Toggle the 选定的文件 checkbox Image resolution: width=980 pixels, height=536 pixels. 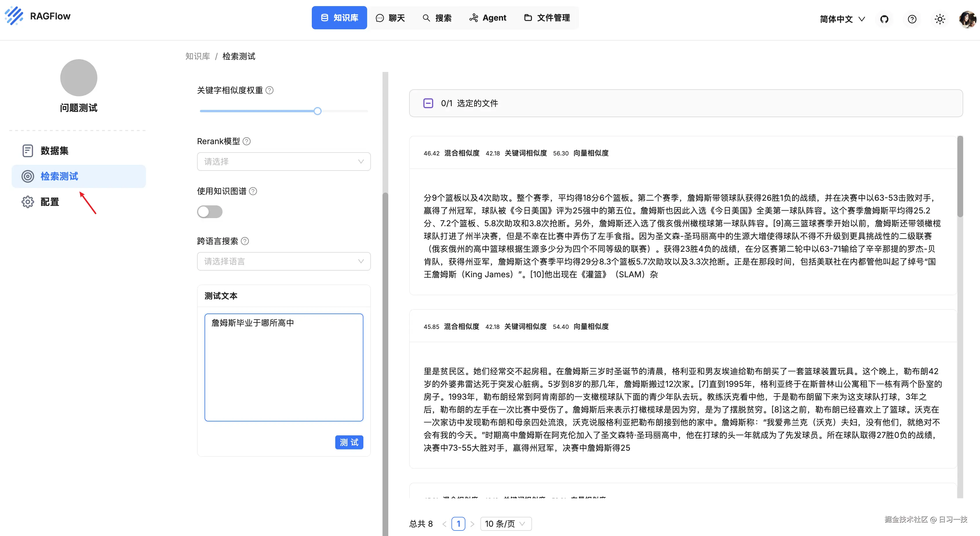(x=428, y=103)
